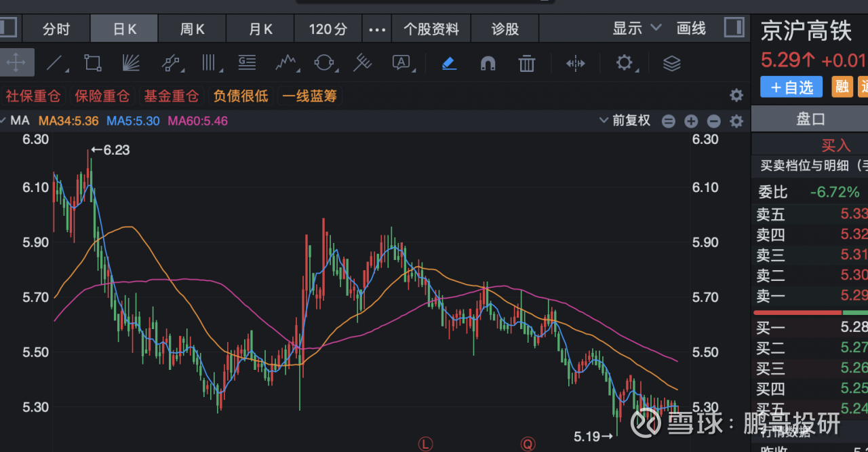Select the rectangle shape drawing tool
Image resolution: width=868 pixels, height=452 pixels.
pyautogui.click(x=92, y=64)
